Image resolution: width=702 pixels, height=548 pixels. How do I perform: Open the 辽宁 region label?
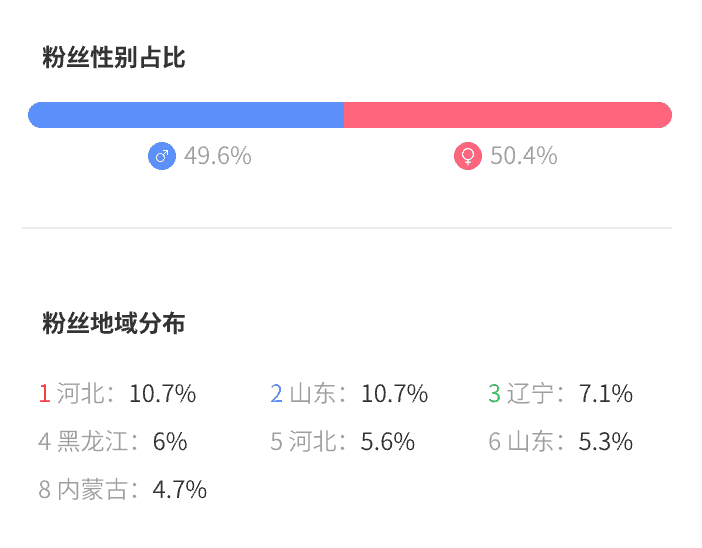tap(530, 394)
